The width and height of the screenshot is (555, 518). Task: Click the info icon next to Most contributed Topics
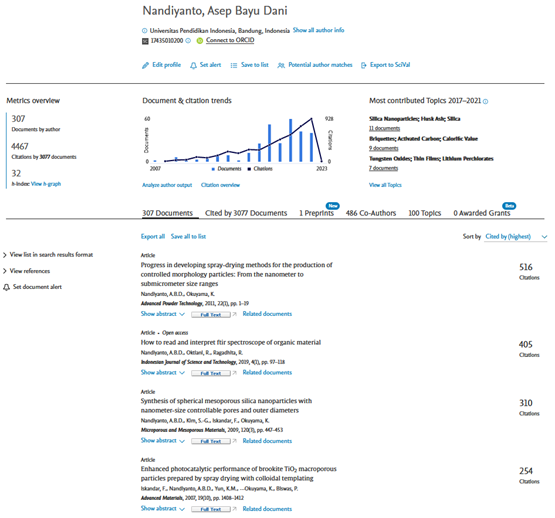click(486, 102)
